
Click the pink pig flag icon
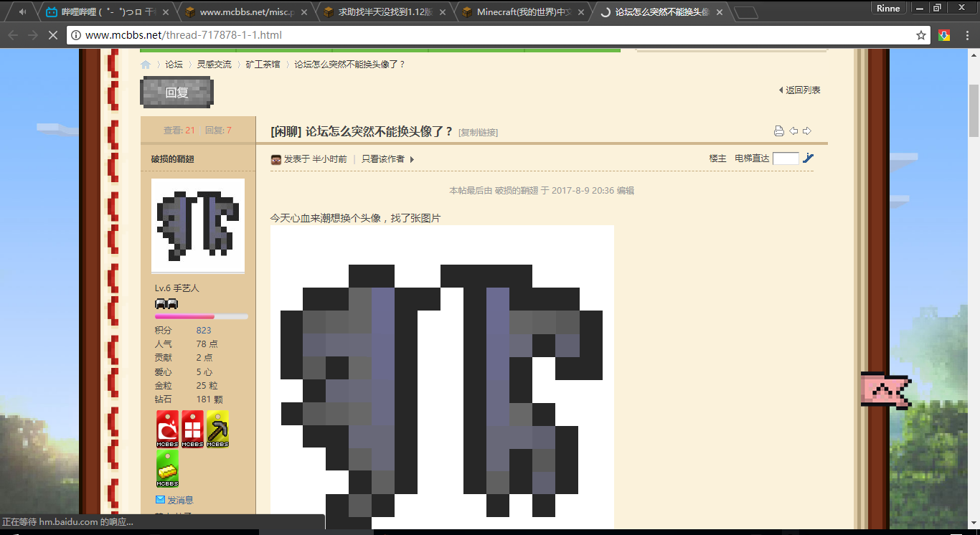[x=885, y=390]
